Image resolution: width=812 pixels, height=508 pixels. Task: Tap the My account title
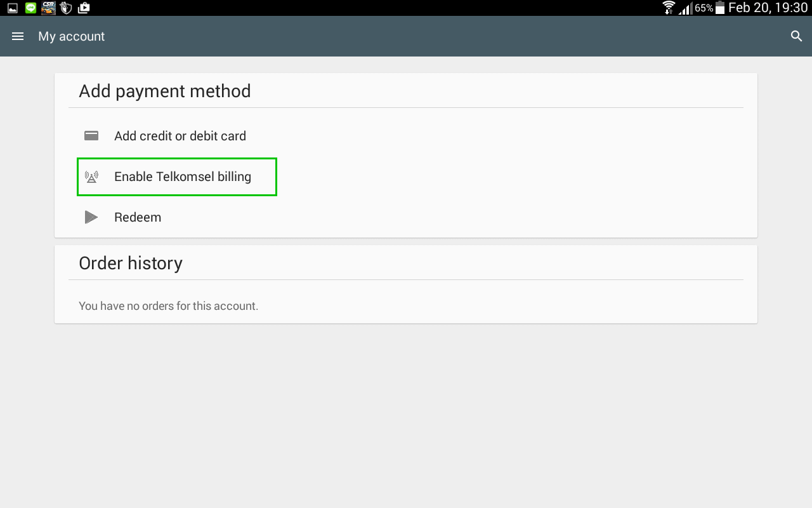[x=72, y=36]
